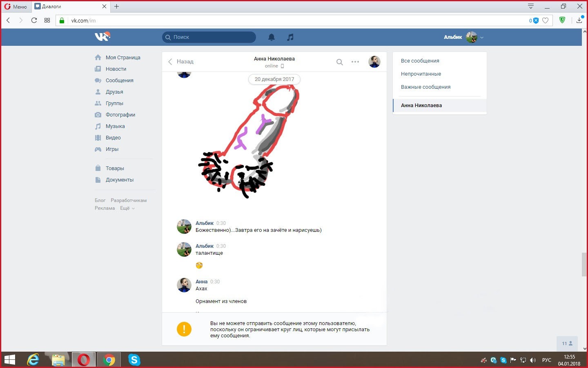Open the Windows Start button
588x368 pixels.
coord(9,360)
